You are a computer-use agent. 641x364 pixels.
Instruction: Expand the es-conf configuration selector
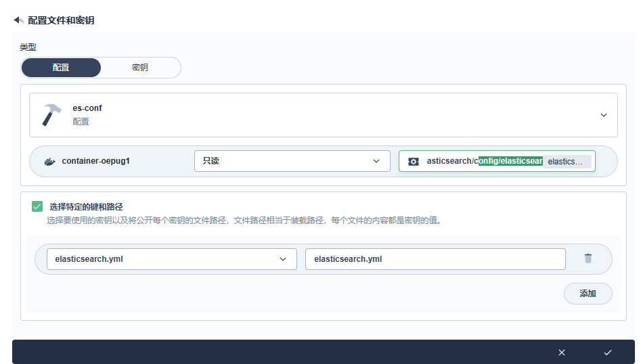603,115
